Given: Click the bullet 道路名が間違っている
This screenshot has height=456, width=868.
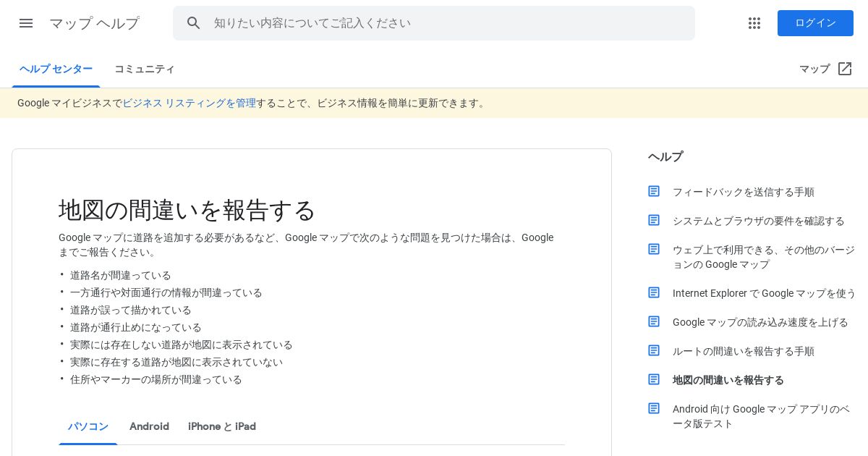Looking at the screenshot, I should coord(121,275).
